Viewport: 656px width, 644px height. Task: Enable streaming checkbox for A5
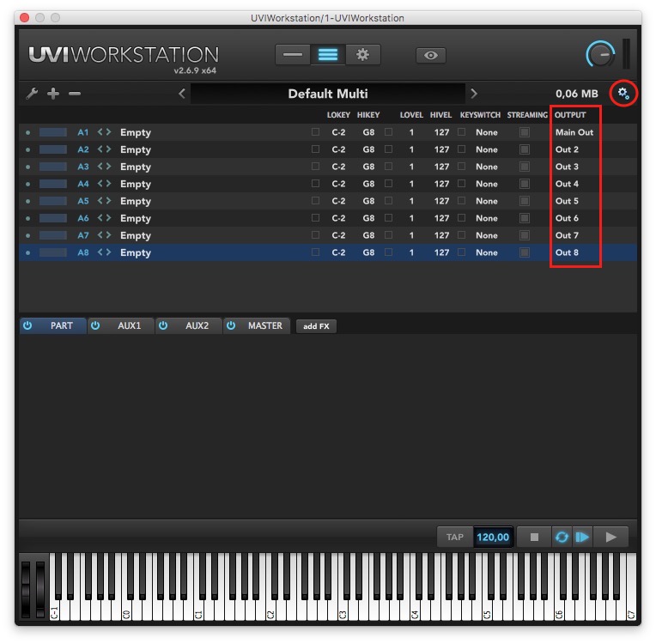[x=525, y=201]
